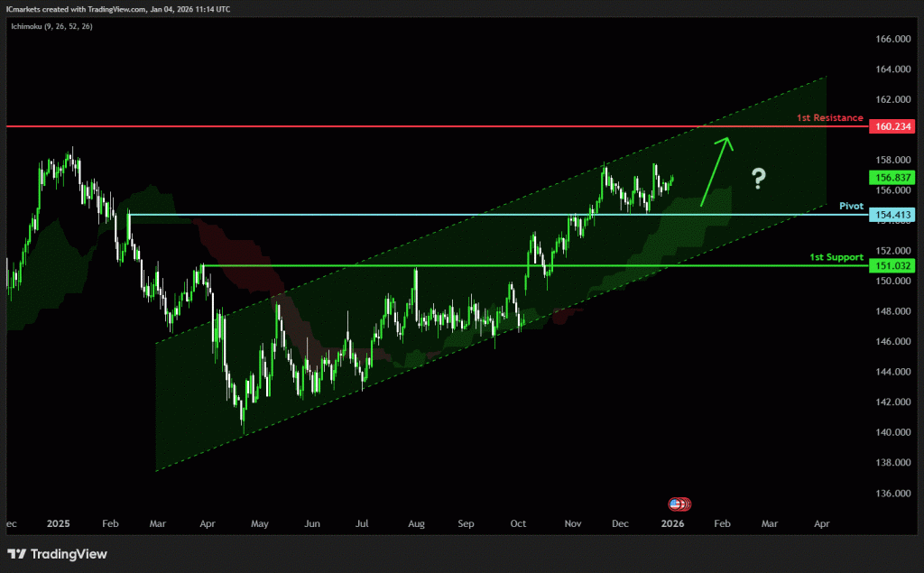Image resolution: width=924 pixels, height=573 pixels.
Task: Select the Pivot text label
Action: (850, 206)
